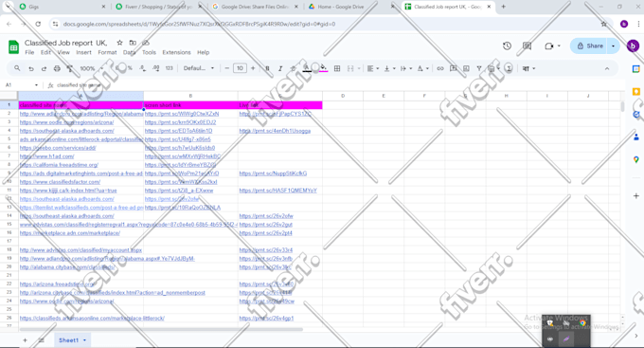This screenshot has width=644, height=348.
Task: Toggle bold formatting
Action: (267, 68)
